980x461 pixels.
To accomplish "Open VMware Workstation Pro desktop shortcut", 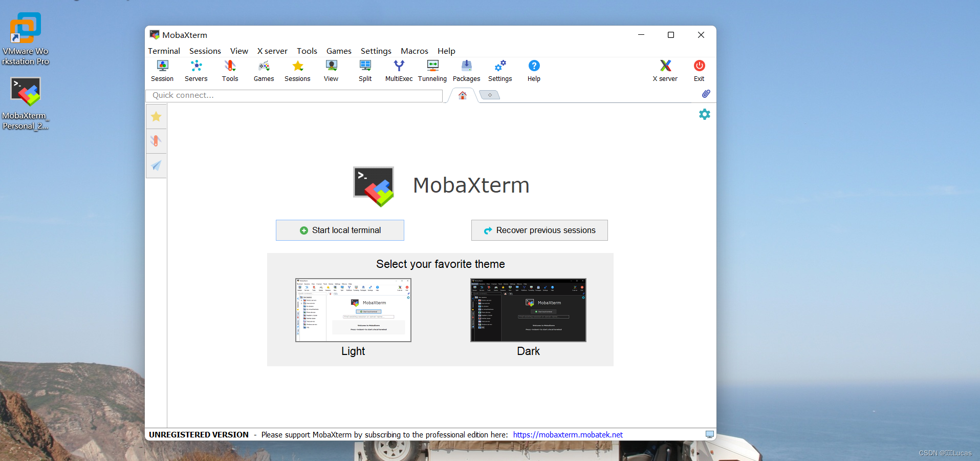I will point(26,39).
